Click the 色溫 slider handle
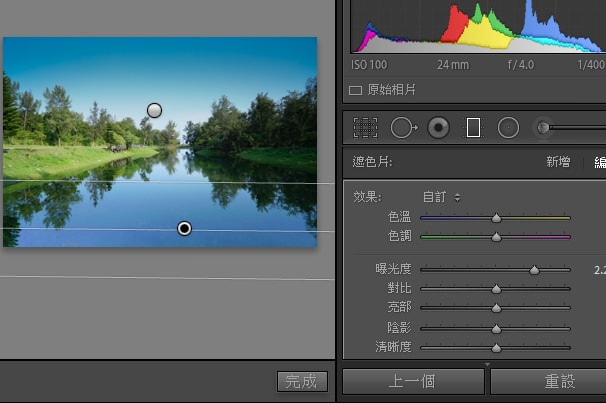This screenshot has height=403, width=606. pyautogui.click(x=496, y=217)
